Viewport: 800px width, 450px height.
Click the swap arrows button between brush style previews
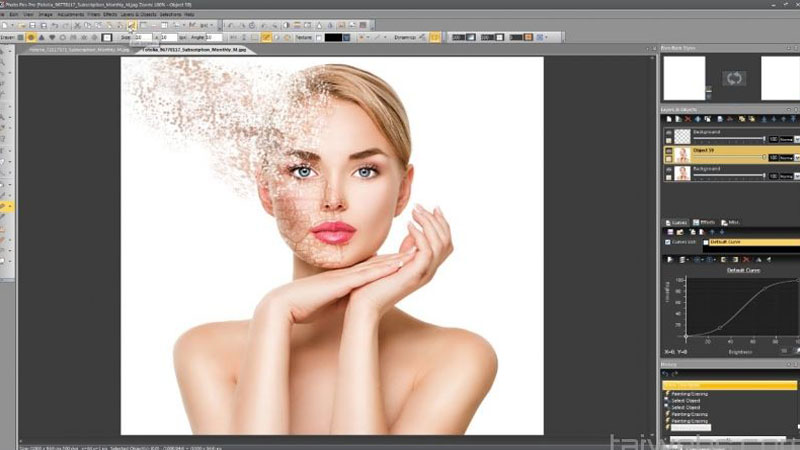734,78
